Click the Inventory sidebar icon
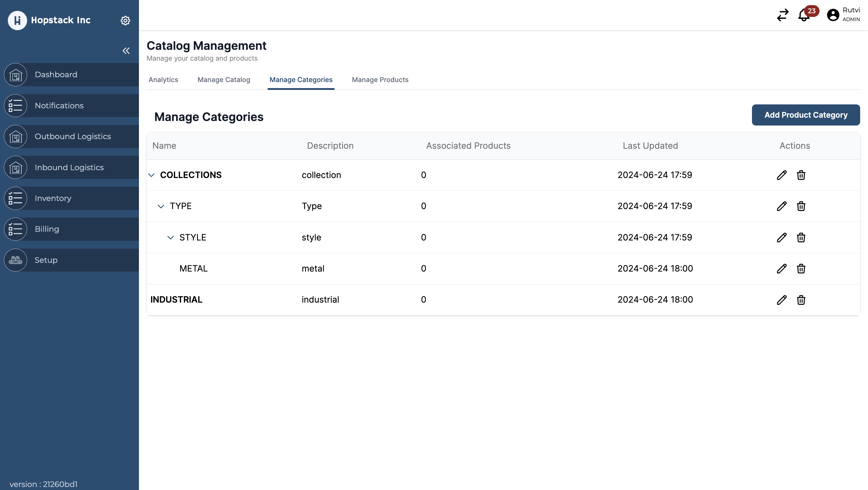 point(15,198)
